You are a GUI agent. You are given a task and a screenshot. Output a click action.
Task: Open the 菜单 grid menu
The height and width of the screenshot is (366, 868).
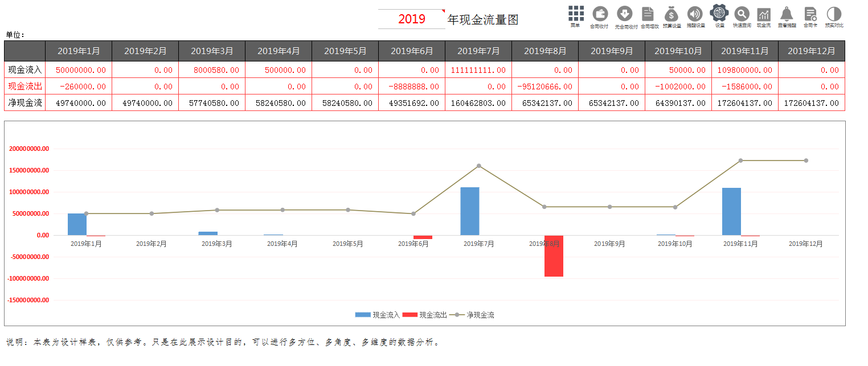(576, 13)
